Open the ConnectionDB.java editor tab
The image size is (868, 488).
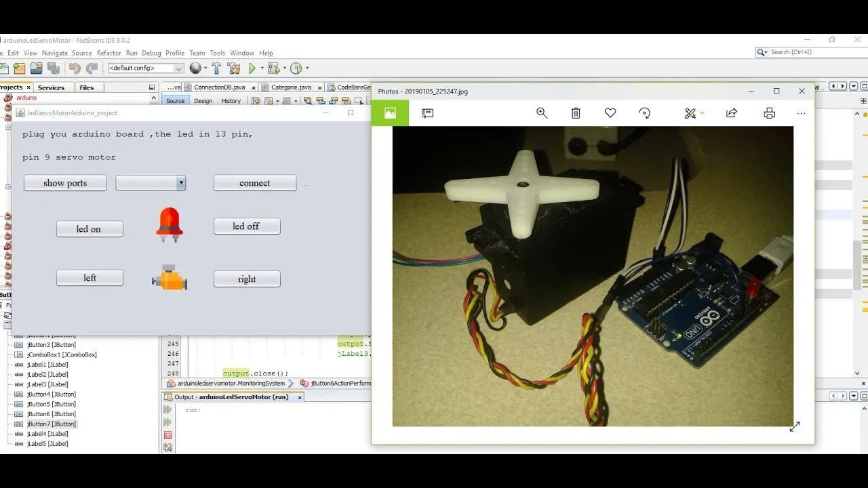(x=220, y=87)
